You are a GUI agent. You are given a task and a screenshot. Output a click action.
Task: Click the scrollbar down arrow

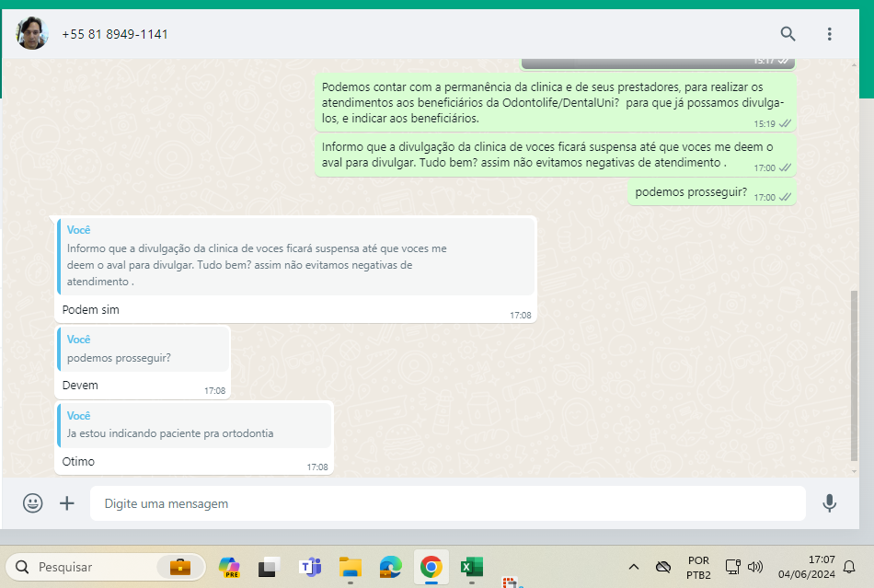pyautogui.click(x=854, y=471)
